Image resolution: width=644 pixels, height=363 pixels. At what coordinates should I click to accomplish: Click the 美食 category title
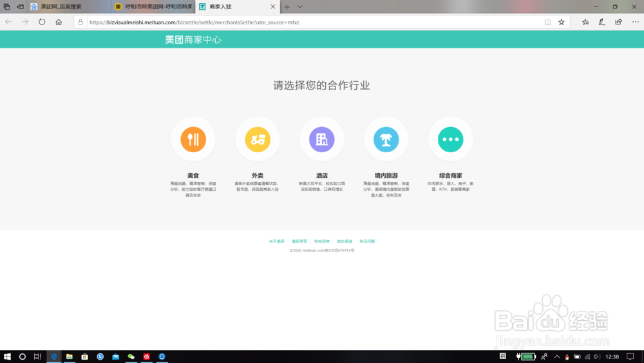(x=193, y=175)
